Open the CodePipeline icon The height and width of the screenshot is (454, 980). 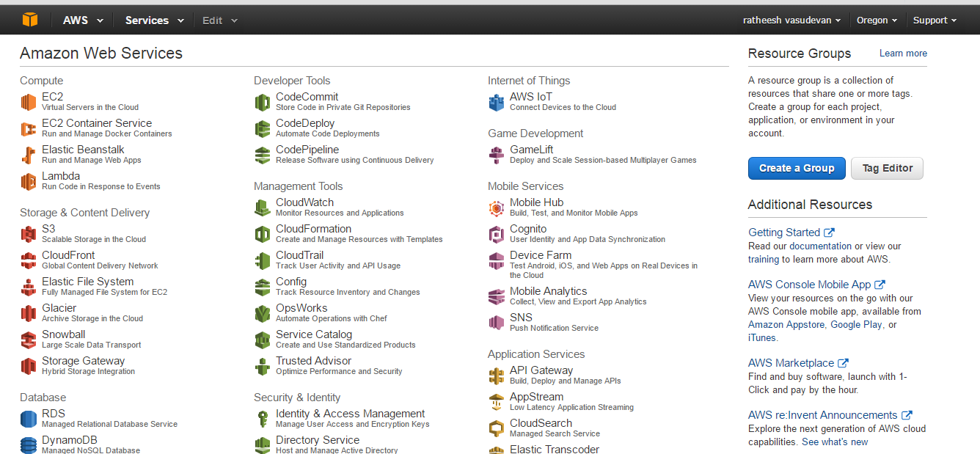point(263,155)
